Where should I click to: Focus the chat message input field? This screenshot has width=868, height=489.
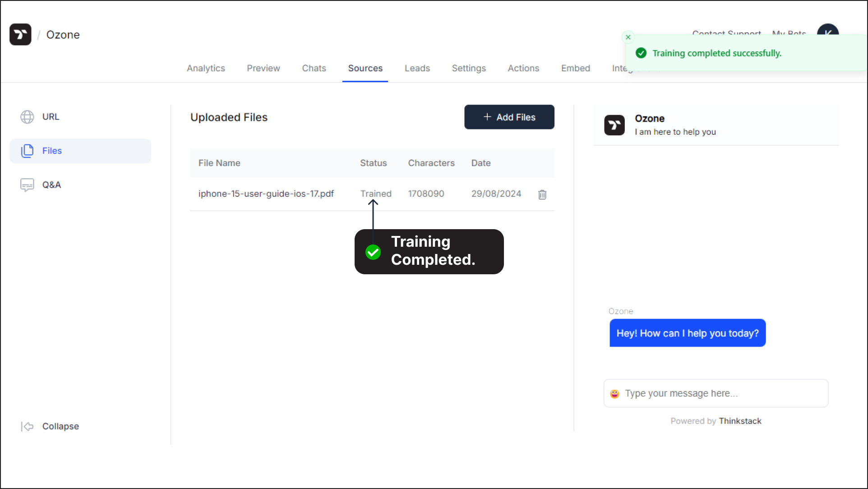point(716,393)
